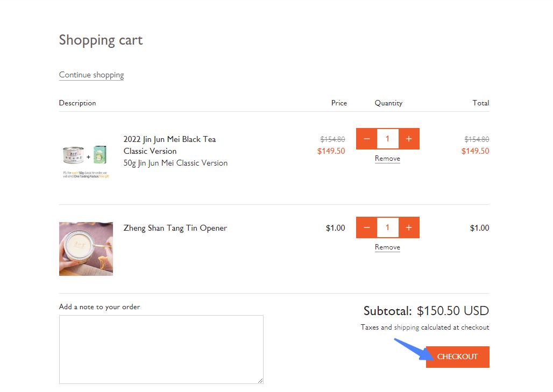Remove Jin Jun Mei Black Tea from cart
This screenshot has height=392, width=553.
[387, 159]
